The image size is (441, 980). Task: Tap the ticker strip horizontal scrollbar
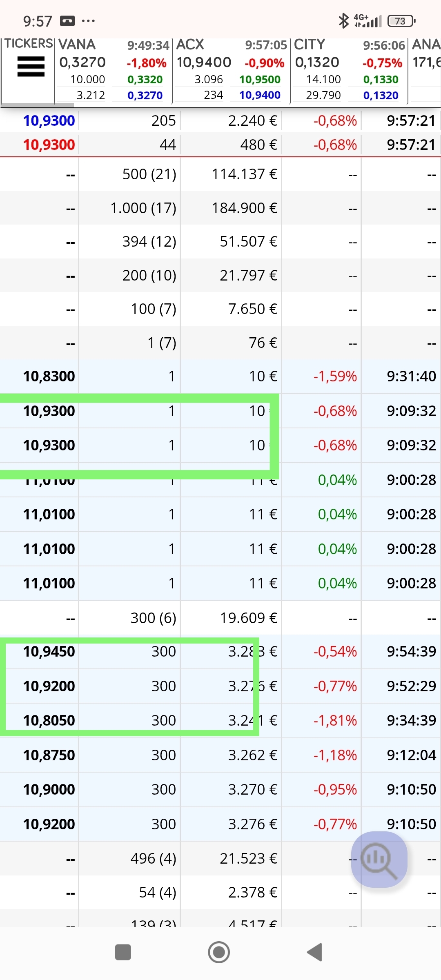tap(38, 105)
